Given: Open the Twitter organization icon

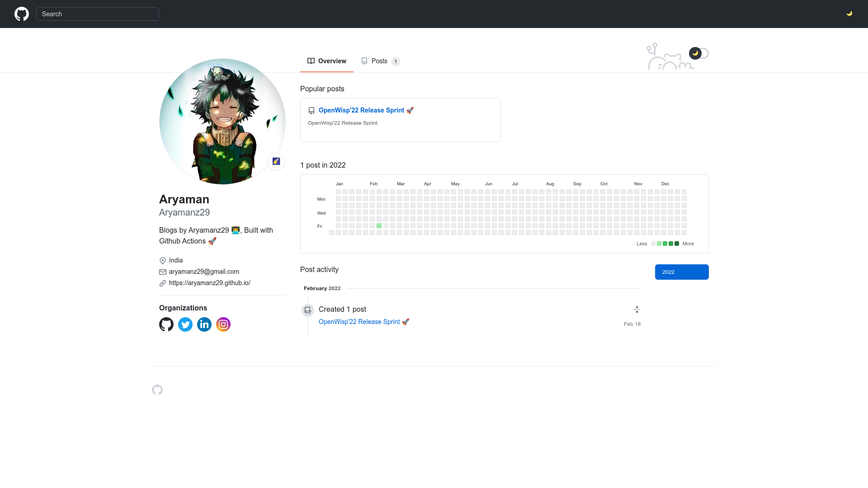Looking at the screenshot, I should click(x=185, y=324).
